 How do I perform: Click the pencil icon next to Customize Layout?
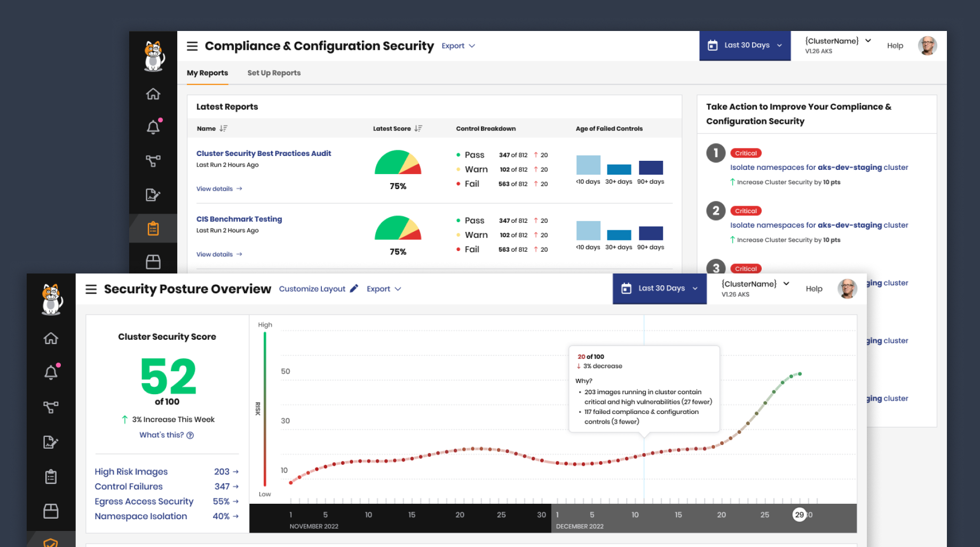click(x=354, y=288)
